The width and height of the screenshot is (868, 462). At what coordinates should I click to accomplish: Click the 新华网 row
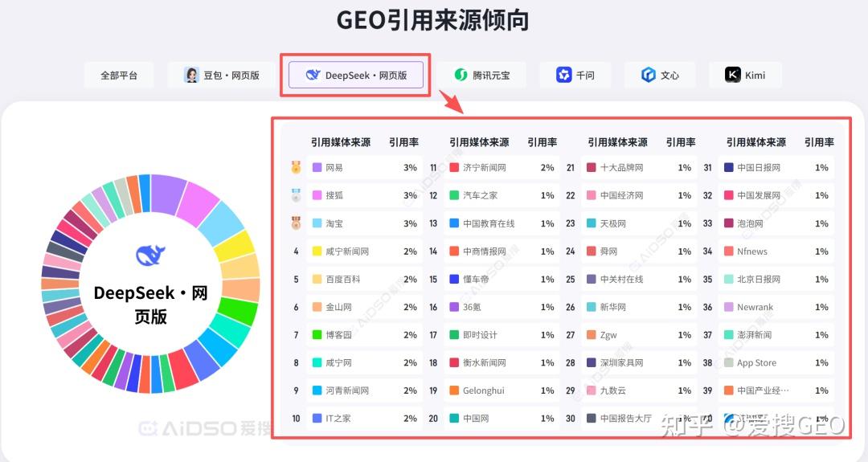tap(639, 306)
